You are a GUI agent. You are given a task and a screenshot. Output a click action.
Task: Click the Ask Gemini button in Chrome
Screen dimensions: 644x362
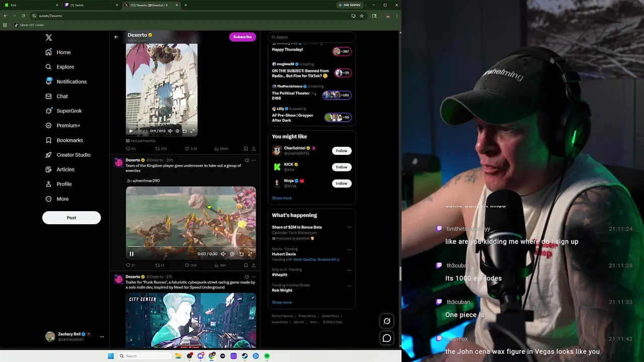pyautogui.click(x=350, y=5)
